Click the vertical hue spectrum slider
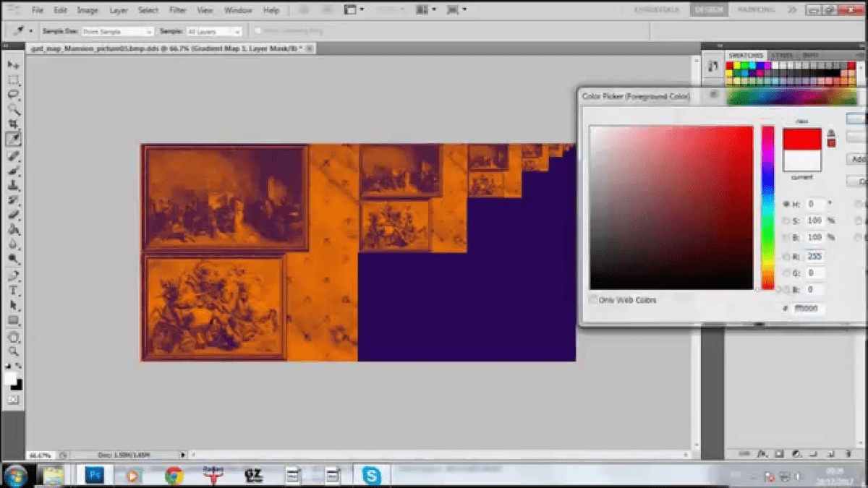This screenshot has width=868, height=488. pyautogui.click(x=767, y=207)
